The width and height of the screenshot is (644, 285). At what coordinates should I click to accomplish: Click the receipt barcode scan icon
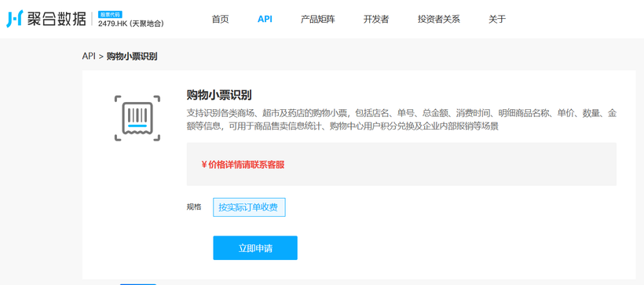coord(137,119)
